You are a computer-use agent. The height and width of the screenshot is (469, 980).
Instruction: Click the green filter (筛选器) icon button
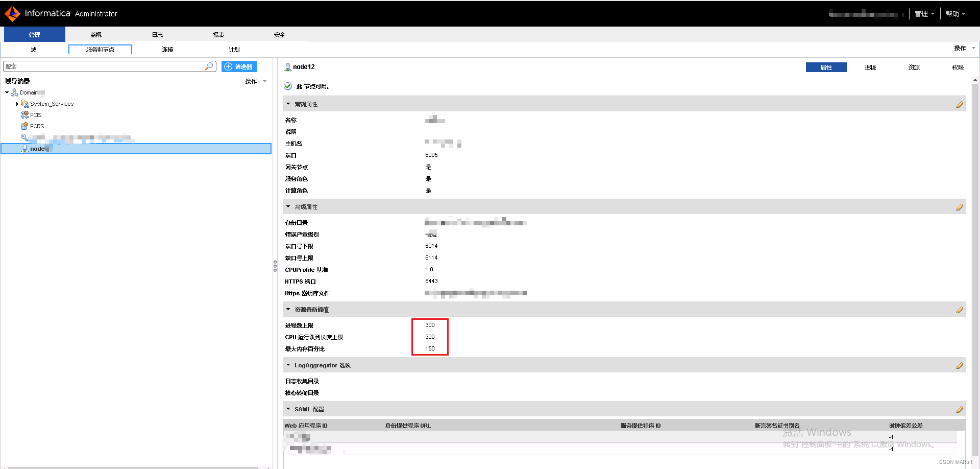[x=239, y=66]
